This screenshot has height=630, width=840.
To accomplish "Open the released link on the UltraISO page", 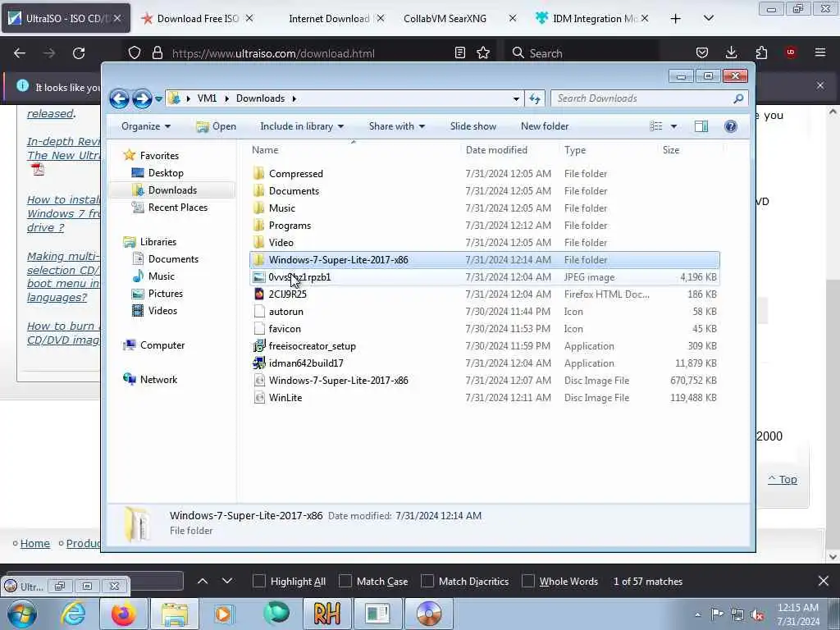I will click(50, 113).
